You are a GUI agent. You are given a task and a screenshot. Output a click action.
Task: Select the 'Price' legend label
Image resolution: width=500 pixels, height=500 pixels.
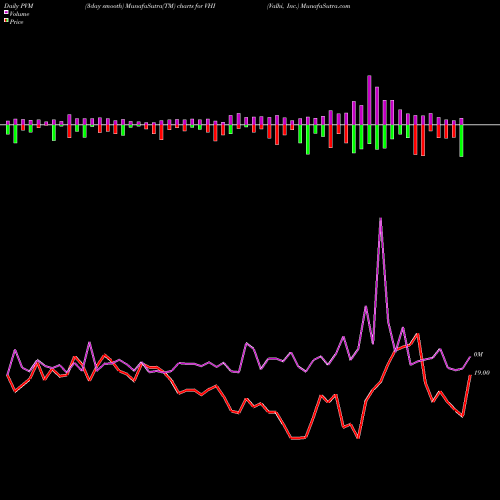pyautogui.click(x=16, y=22)
